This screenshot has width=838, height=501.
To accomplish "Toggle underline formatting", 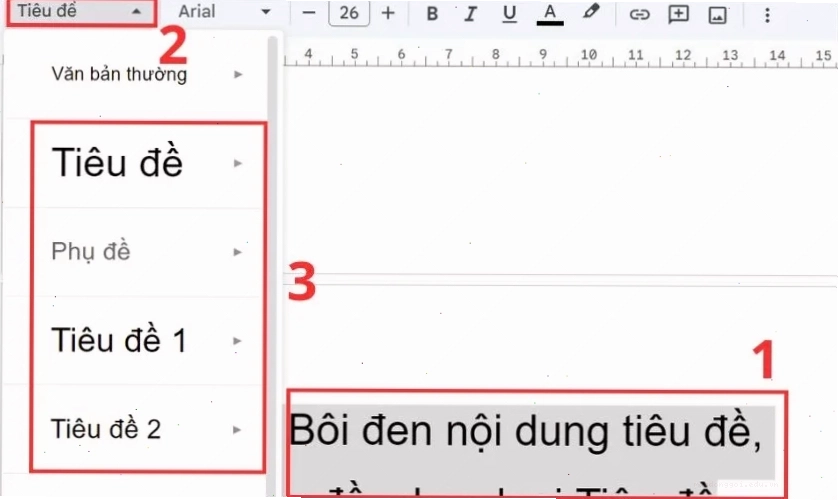I will coord(509,13).
